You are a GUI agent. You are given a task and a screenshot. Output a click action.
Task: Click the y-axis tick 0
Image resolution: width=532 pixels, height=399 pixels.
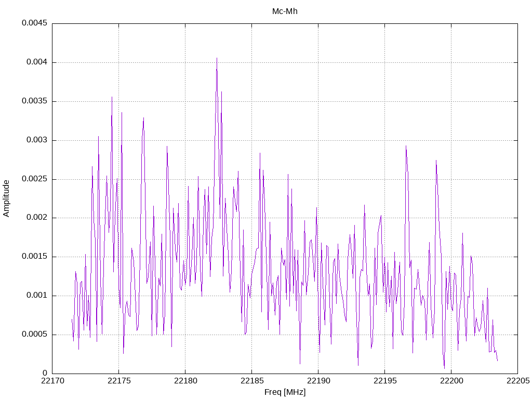coord(45,373)
